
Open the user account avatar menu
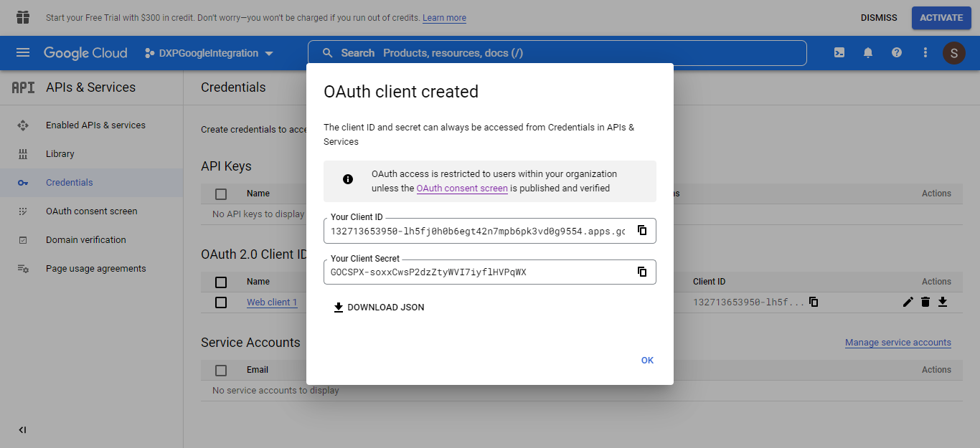pyautogui.click(x=954, y=53)
